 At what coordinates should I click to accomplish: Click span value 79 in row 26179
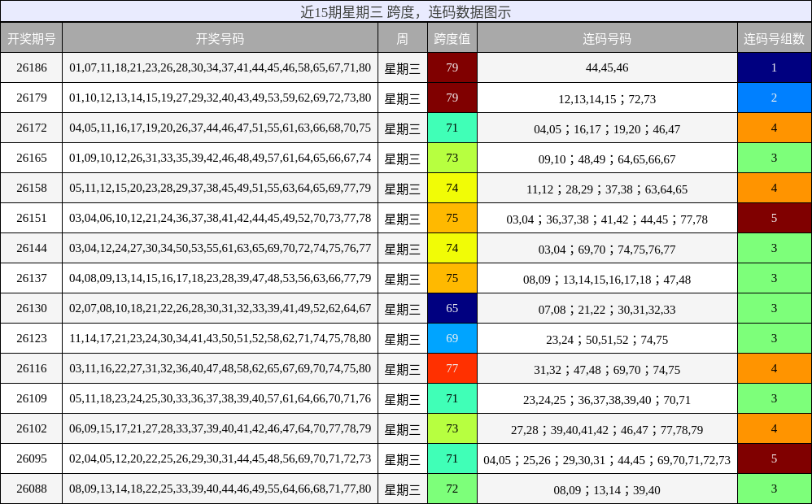pos(452,98)
